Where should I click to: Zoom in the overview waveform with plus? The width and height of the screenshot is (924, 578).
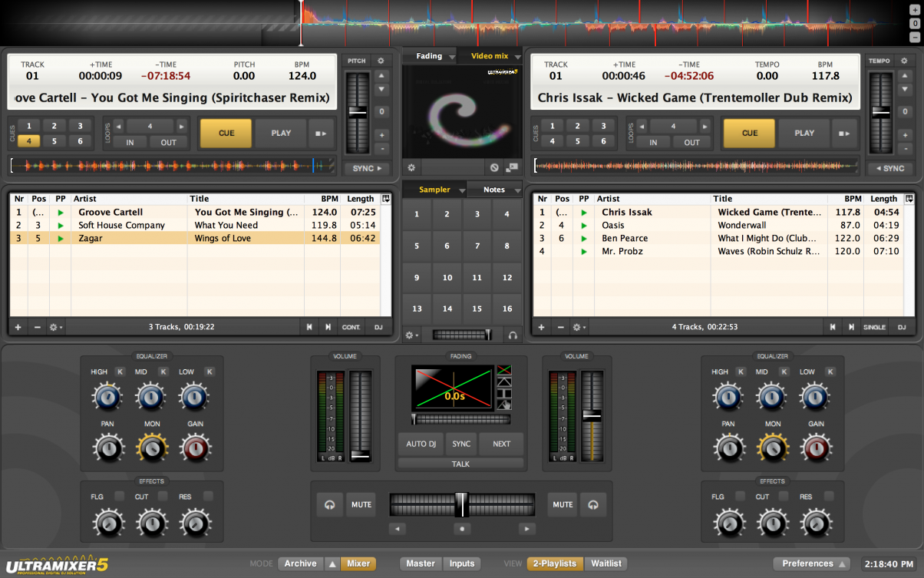915,10
